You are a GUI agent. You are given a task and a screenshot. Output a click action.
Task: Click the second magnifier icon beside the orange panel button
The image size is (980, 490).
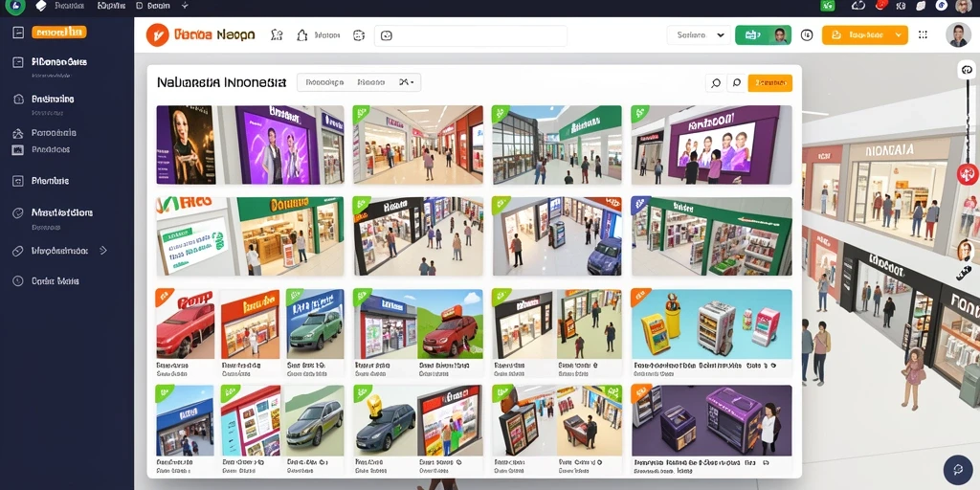coord(736,82)
